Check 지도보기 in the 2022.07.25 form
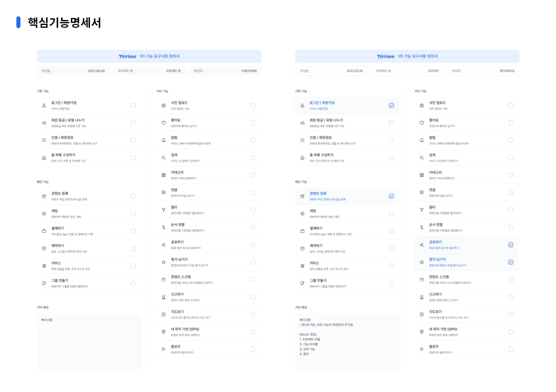This screenshot has height=392, width=556. pyautogui.click(x=511, y=314)
